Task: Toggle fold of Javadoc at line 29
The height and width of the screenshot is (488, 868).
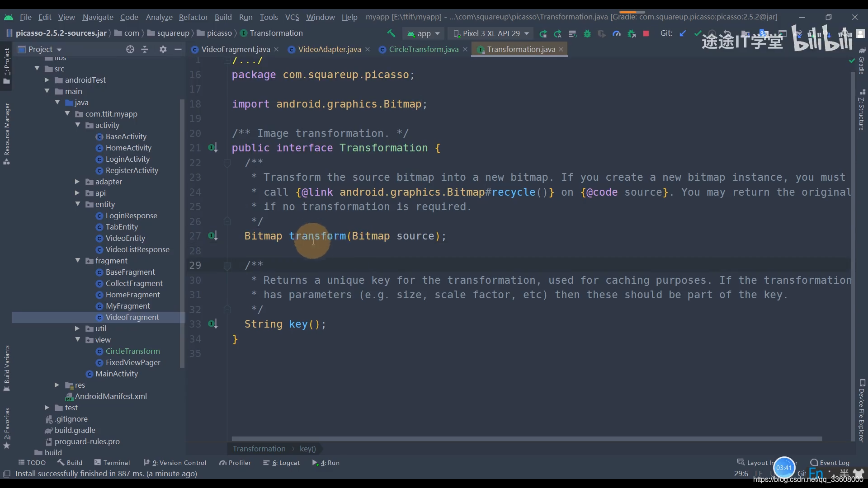Action: 227,266
